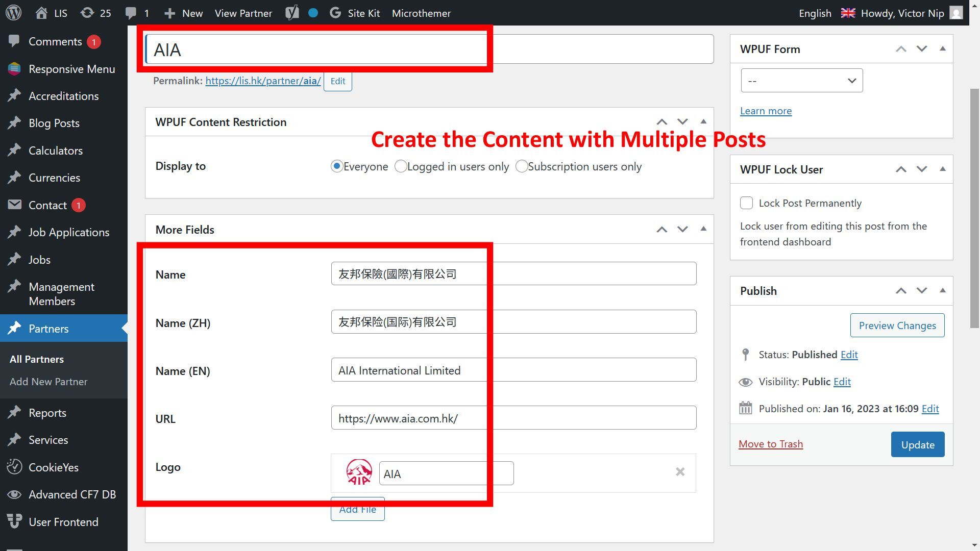Click the Advanced CF7 DB eye icon
Image resolution: width=980 pixels, height=551 pixels.
(14, 494)
